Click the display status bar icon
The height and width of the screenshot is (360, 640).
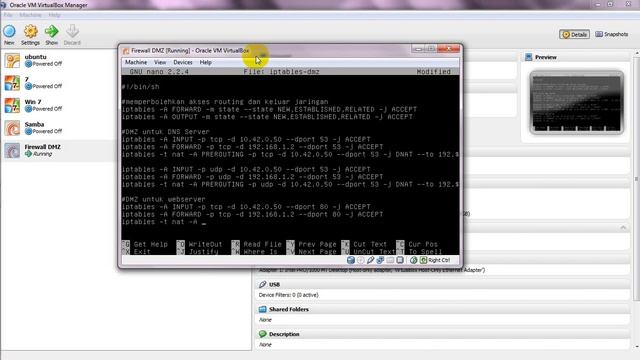pyautogui.click(x=400, y=260)
